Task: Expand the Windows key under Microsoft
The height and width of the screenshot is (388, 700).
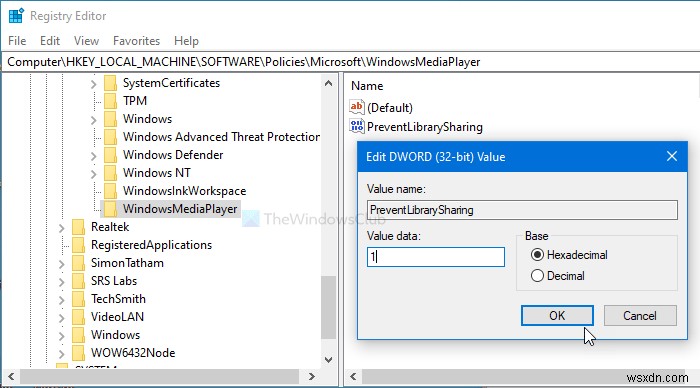Action: (x=93, y=120)
